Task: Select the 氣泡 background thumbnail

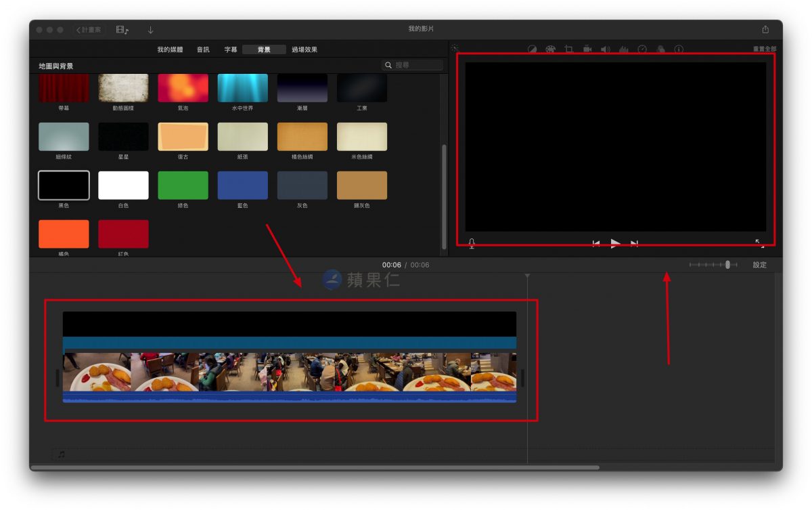Action: [183, 88]
